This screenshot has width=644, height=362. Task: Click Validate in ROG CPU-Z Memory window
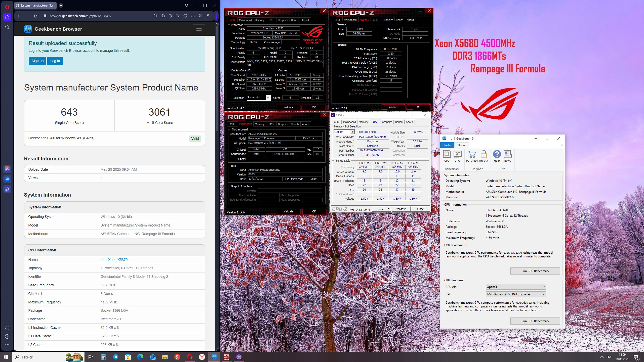tap(393, 107)
